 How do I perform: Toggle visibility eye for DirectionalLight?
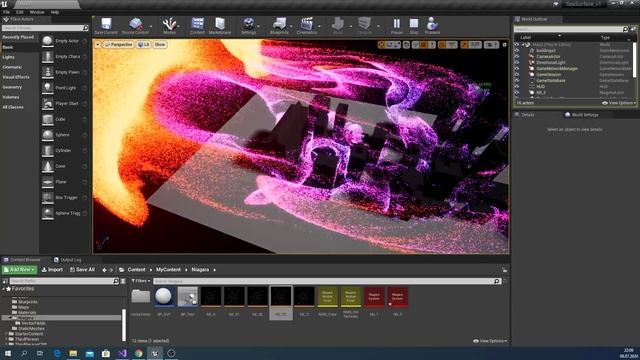517,62
